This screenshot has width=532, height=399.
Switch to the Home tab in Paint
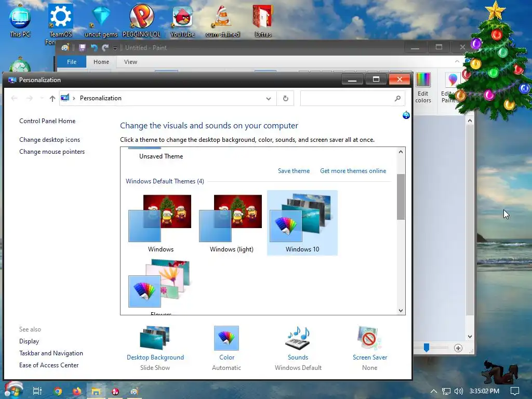101,62
